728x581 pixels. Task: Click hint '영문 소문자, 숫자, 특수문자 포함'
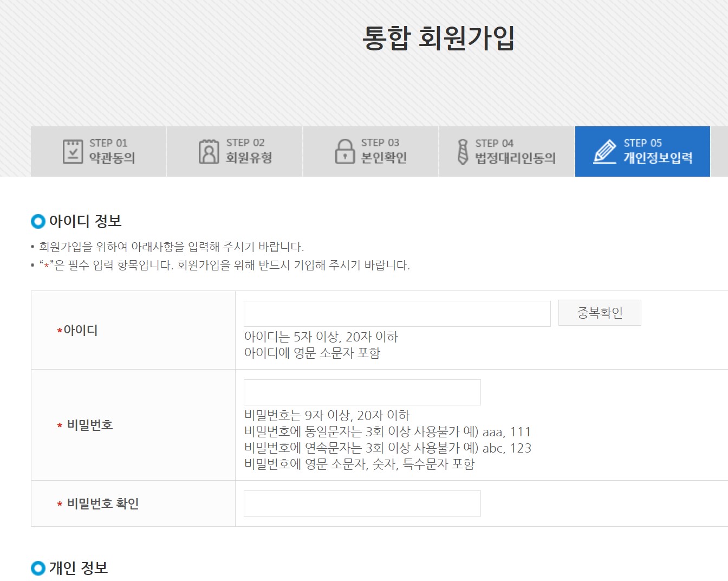coord(360,464)
